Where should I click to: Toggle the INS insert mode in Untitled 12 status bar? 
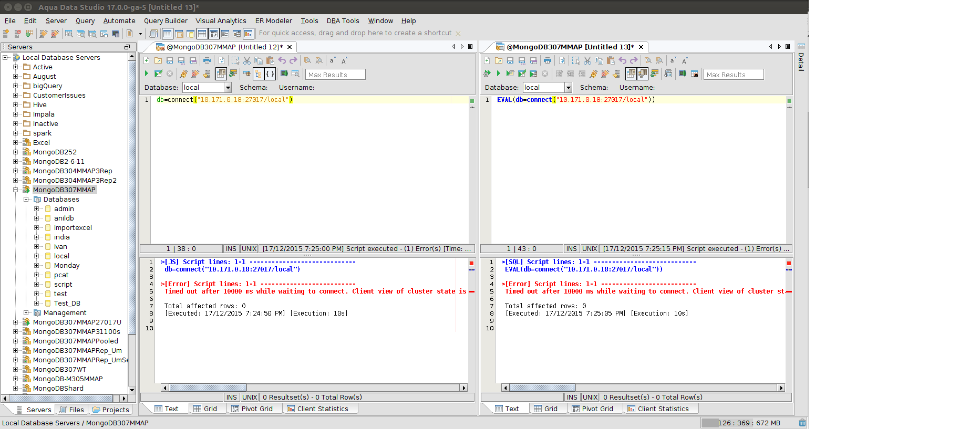pos(231,249)
